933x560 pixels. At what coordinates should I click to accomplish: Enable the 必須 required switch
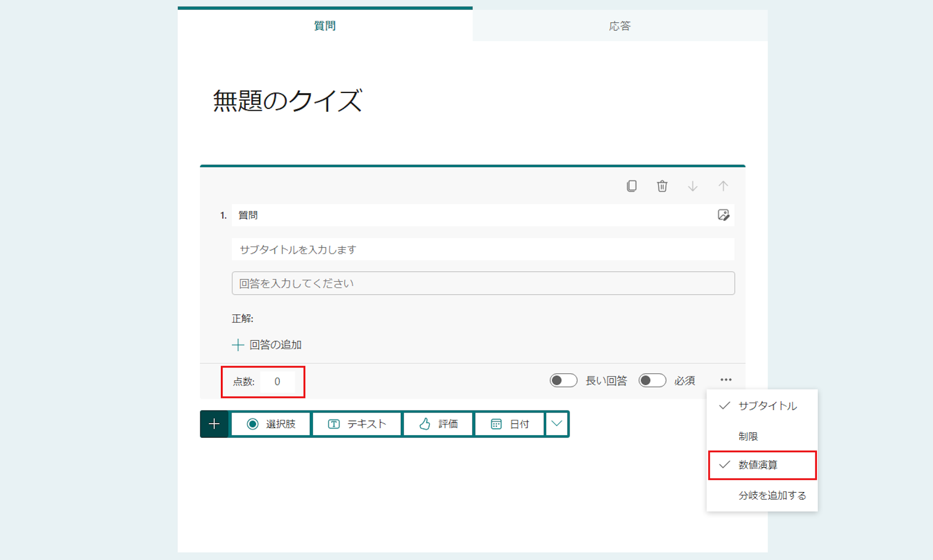(652, 380)
